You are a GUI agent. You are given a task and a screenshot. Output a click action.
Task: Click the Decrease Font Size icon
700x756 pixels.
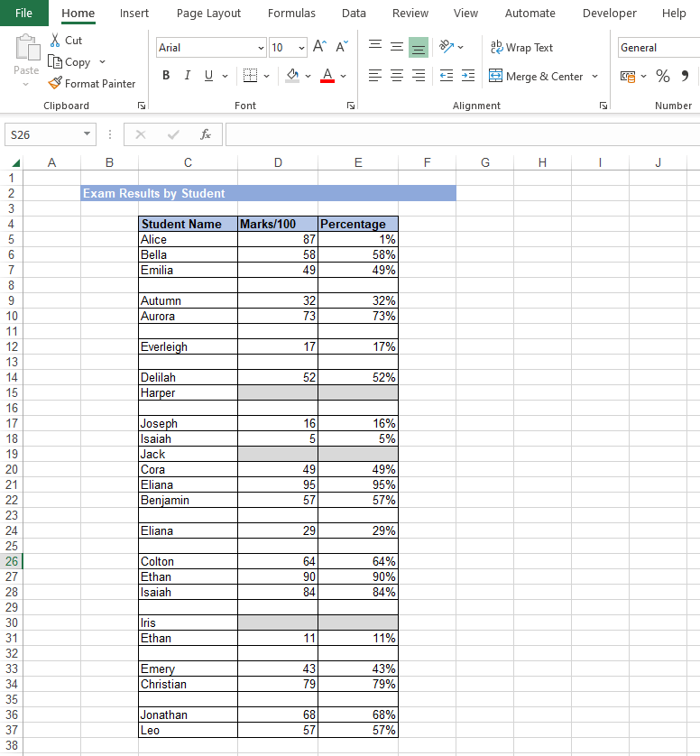(342, 47)
